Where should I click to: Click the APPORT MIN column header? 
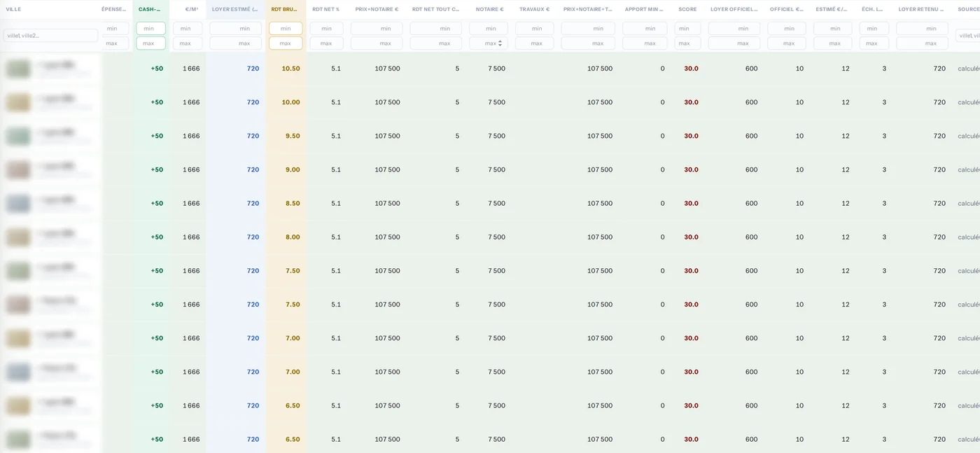click(644, 9)
